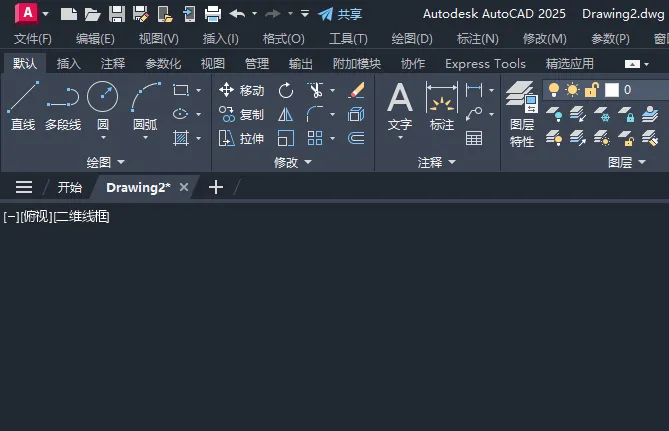
Task: Click the ribbon minimize toggle button
Action: [632, 64]
